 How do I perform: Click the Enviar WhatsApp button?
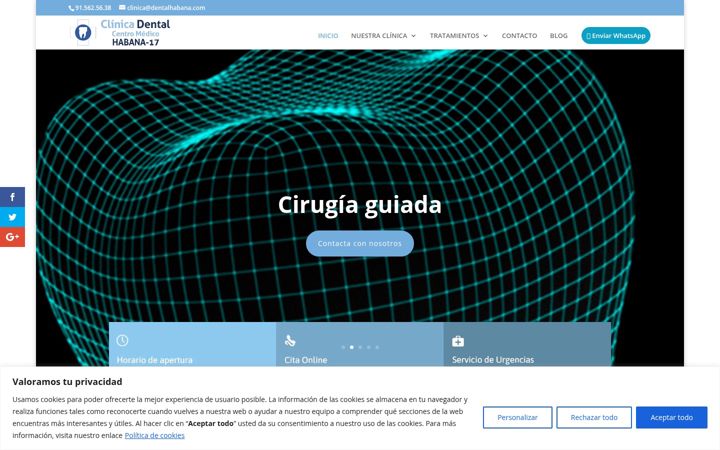[x=616, y=35]
